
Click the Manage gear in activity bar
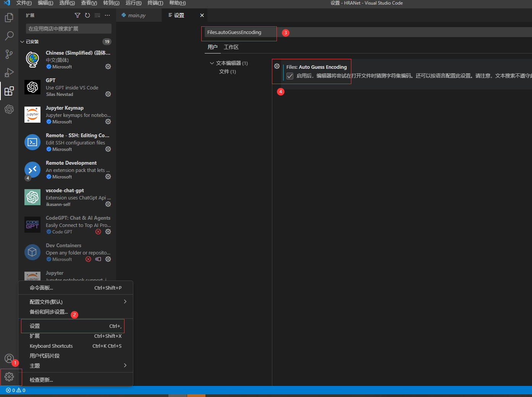[x=9, y=377]
